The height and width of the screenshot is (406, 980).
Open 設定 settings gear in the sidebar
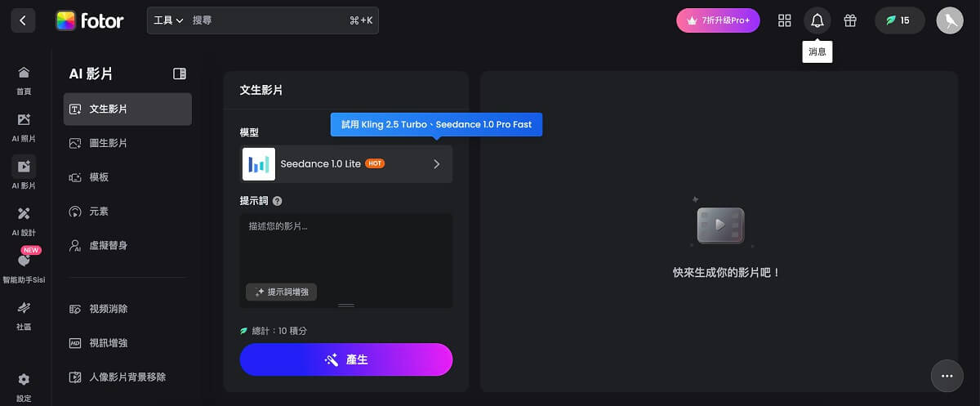pyautogui.click(x=24, y=387)
